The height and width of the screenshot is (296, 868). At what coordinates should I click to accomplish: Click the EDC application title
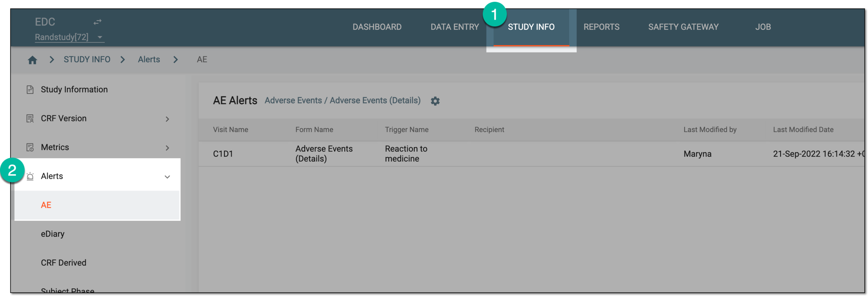pyautogui.click(x=45, y=22)
